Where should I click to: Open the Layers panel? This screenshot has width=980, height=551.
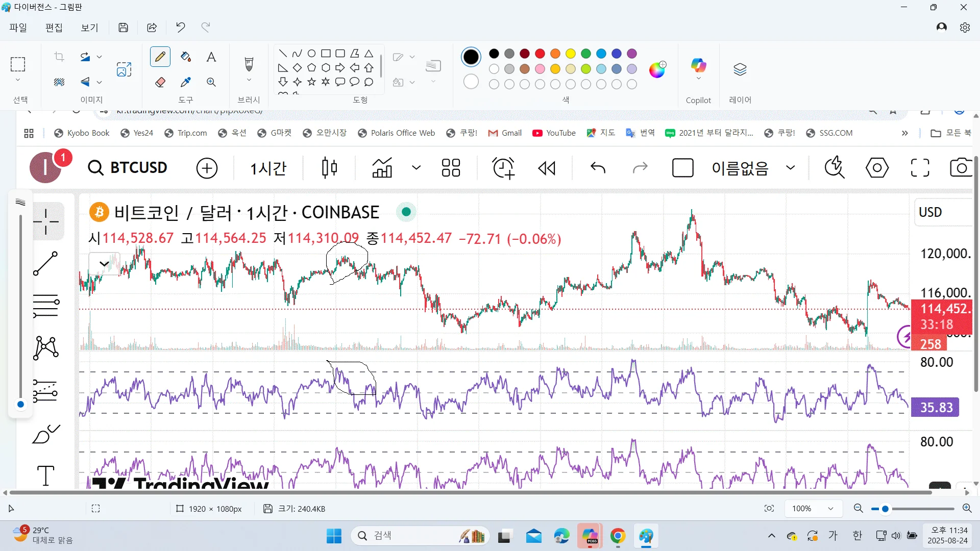pos(740,69)
